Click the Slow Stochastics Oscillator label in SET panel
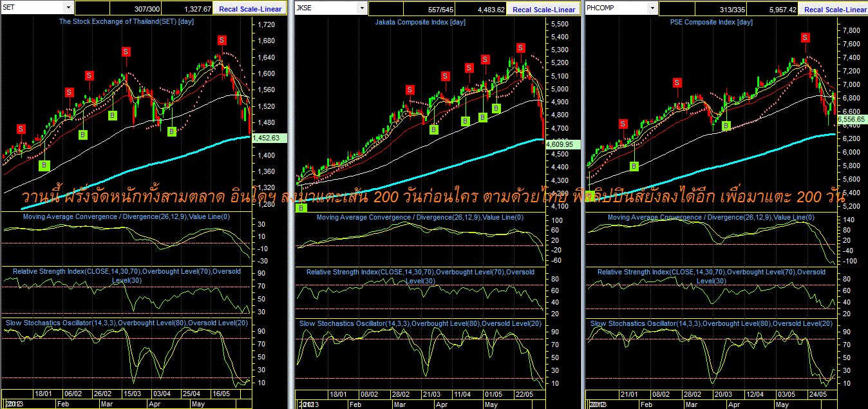This screenshot has height=409, width=868. point(127,322)
